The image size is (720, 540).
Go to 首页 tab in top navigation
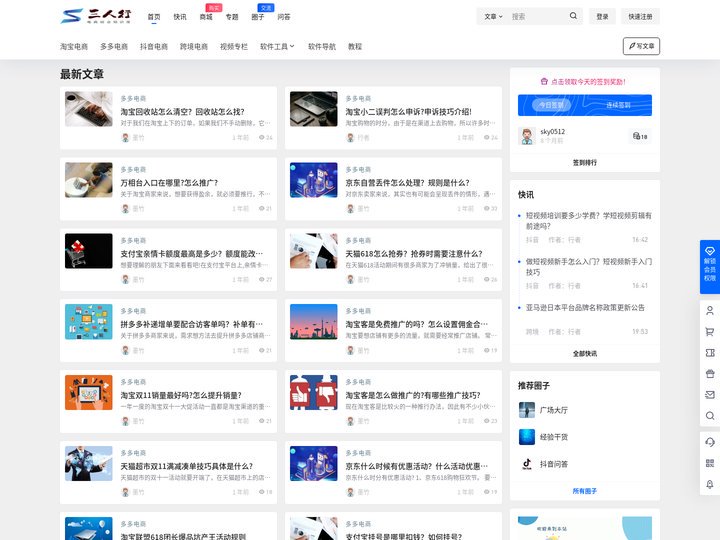(x=154, y=17)
